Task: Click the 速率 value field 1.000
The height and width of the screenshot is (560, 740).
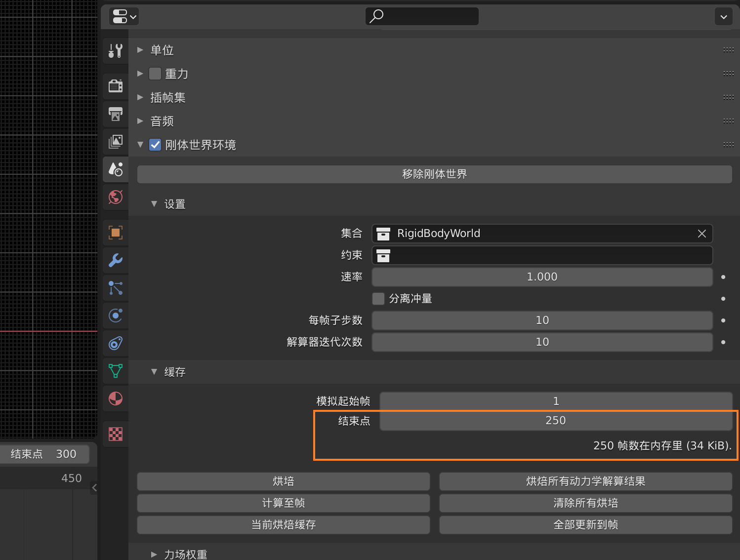Action: (542, 277)
